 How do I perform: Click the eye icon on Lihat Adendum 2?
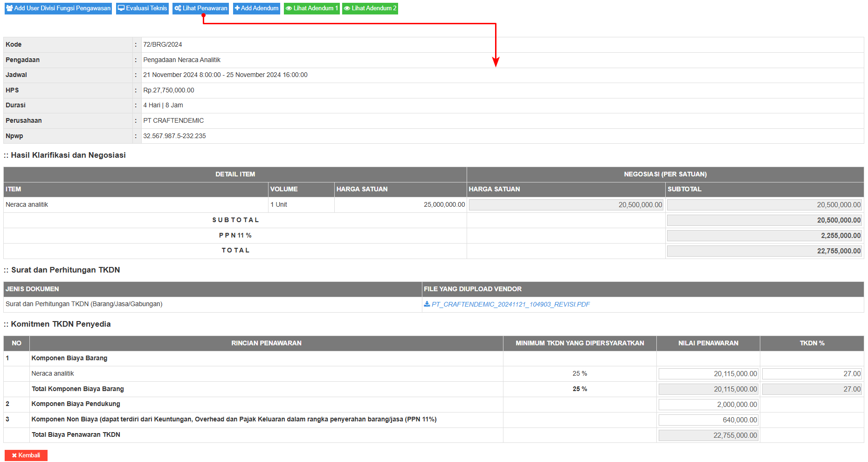(x=347, y=8)
